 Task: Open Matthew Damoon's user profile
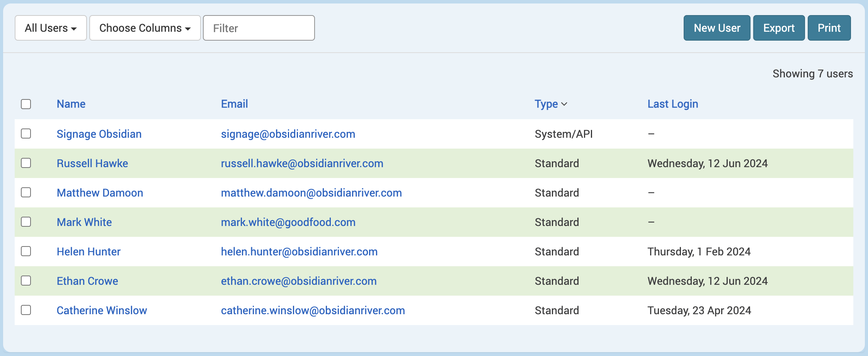click(x=100, y=193)
